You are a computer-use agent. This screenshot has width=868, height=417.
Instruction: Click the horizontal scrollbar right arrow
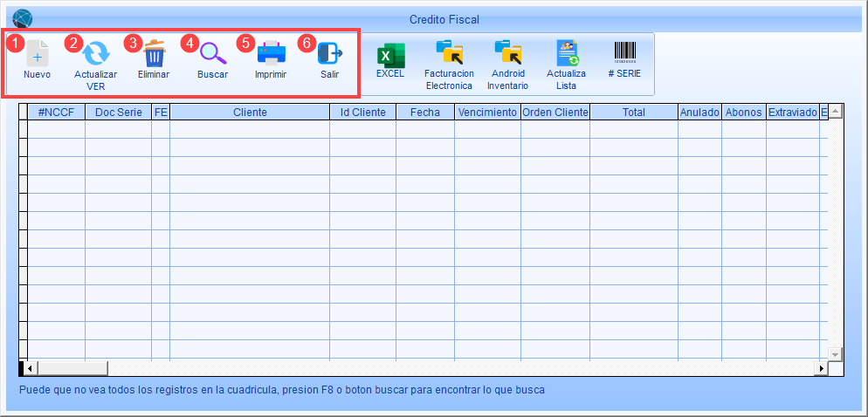822,368
